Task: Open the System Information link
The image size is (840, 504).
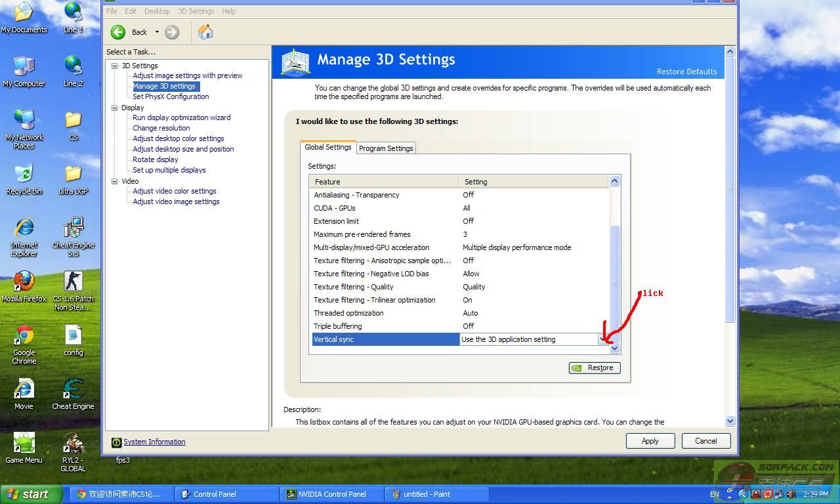Action: coord(154,442)
